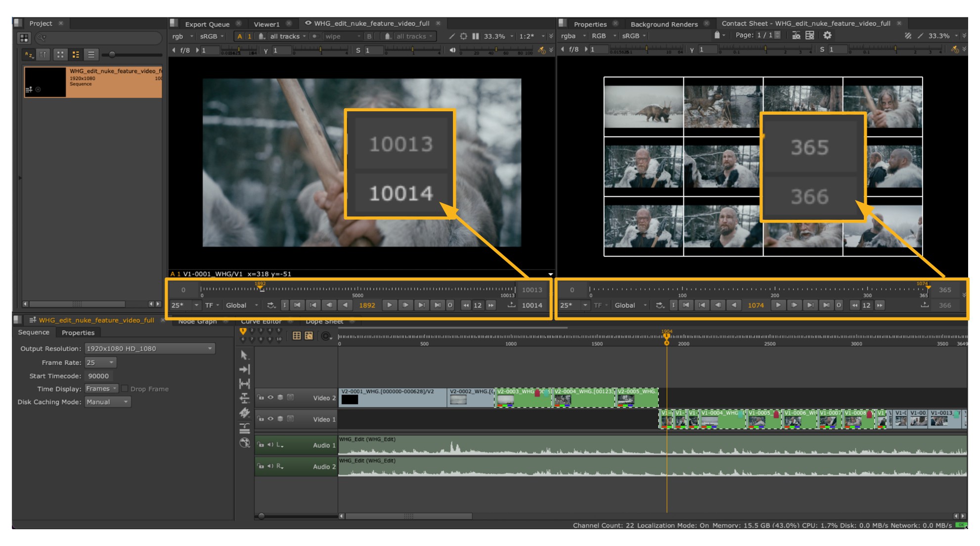Enable the Drop Frame checkbox
Viewport: 980px width, 546px height.
pyautogui.click(x=125, y=389)
